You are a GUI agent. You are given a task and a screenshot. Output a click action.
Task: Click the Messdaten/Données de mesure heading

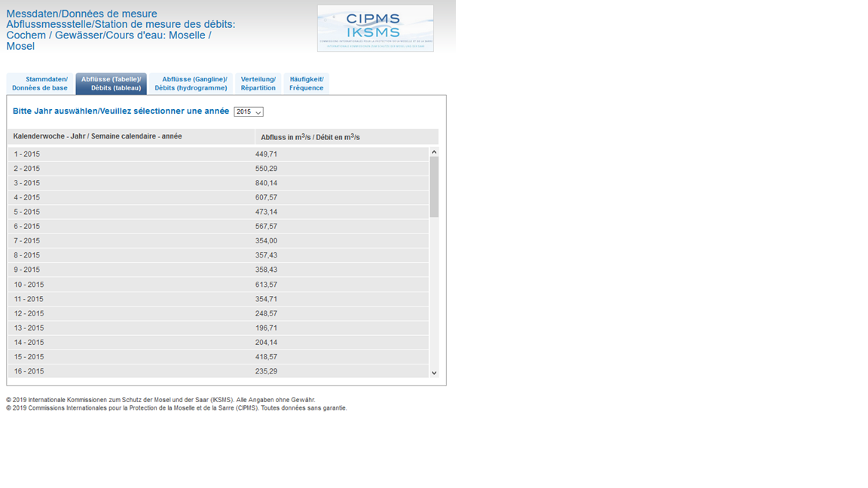82,14
